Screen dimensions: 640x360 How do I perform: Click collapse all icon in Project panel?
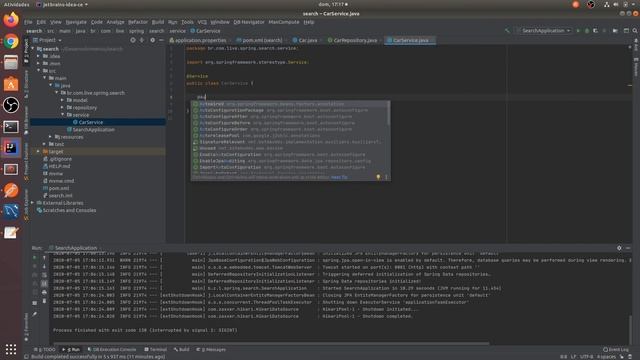(142, 40)
